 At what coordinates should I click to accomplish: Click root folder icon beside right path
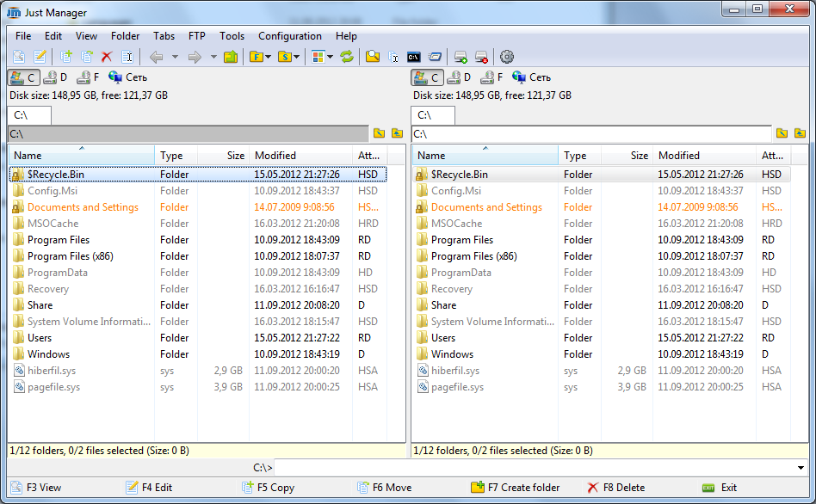782,133
